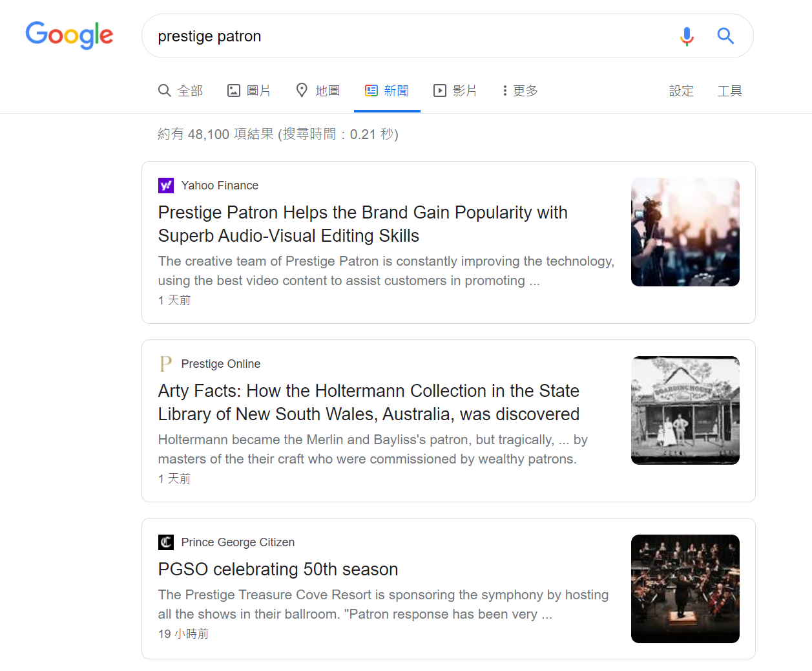Switch to the 全部 results tab
This screenshot has width=812, height=671.
[181, 91]
